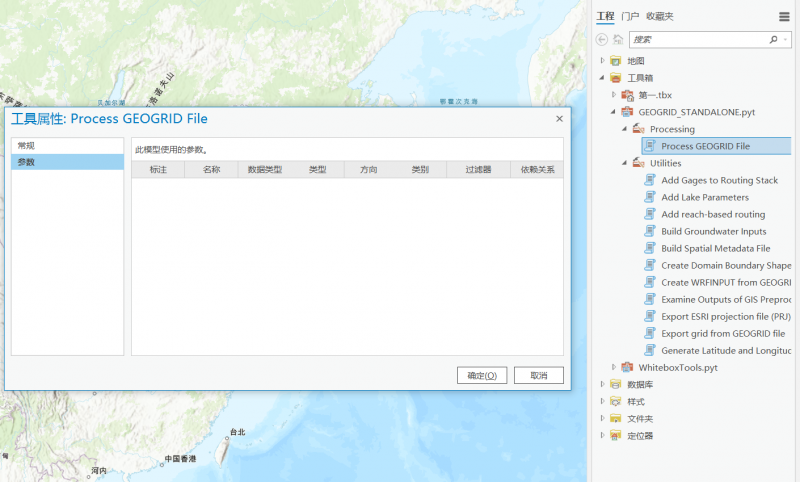
Task: Click the Build Groundwater Inputs tool icon
Action: (649, 231)
